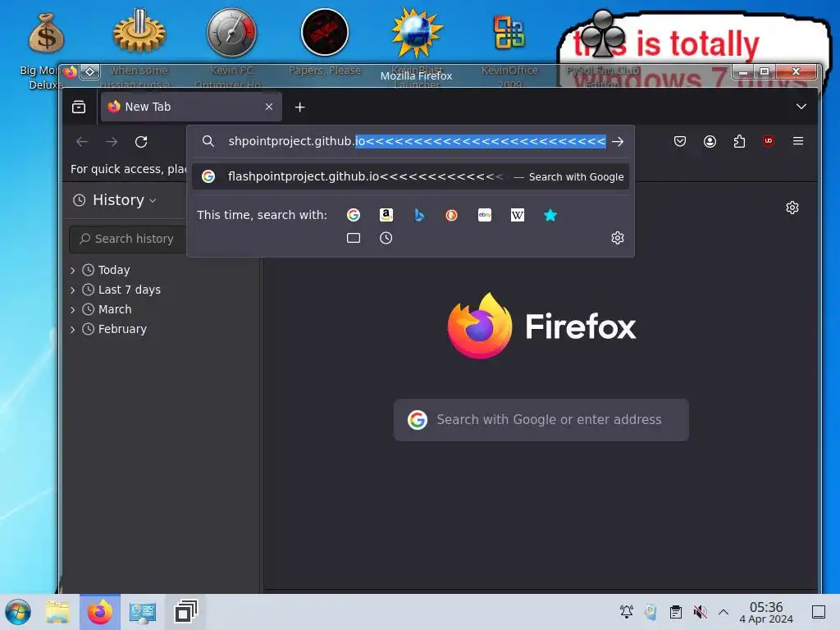
Task: Search this time with Wikipedia
Action: tap(518, 215)
